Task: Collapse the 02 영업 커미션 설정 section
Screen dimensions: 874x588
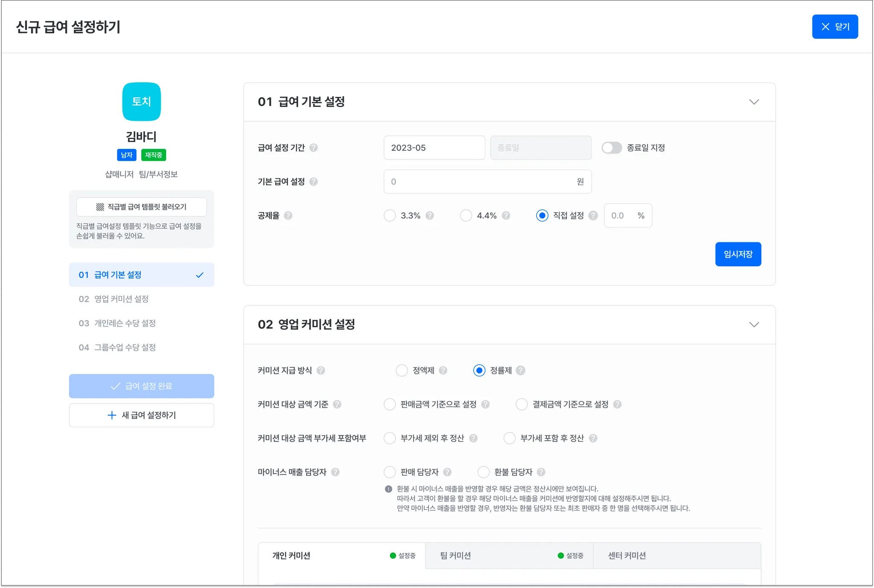Action: (x=754, y=325)
